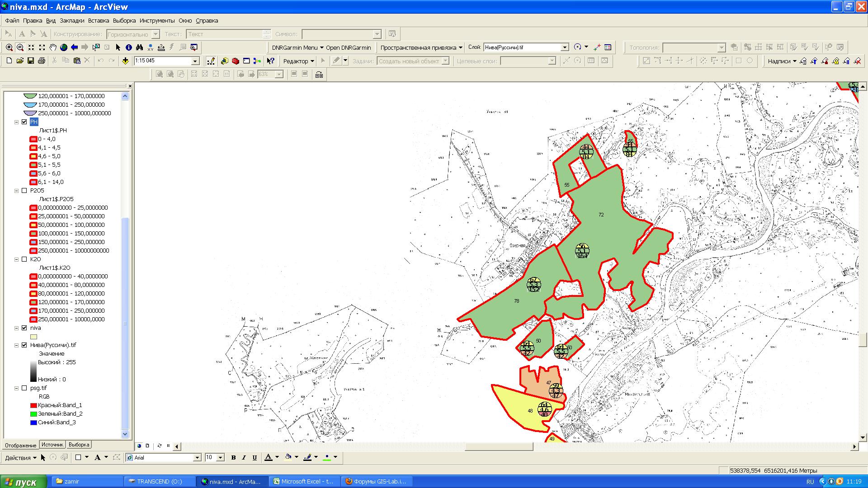Click the Open DNRGarmin button
Viewport: 868px width, 488px height.
[x=348, y=47]
